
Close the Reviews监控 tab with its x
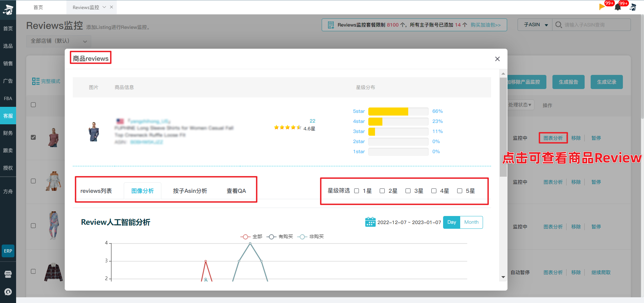111,7
